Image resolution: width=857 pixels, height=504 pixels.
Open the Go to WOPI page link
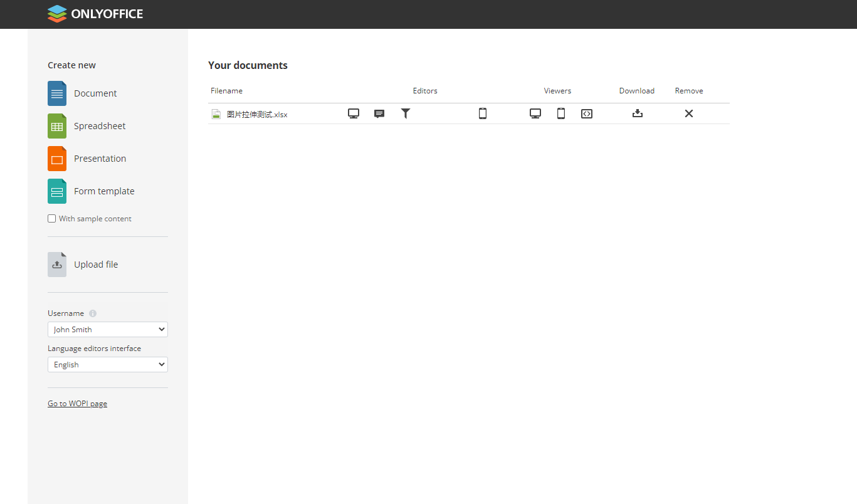point(77,403)
